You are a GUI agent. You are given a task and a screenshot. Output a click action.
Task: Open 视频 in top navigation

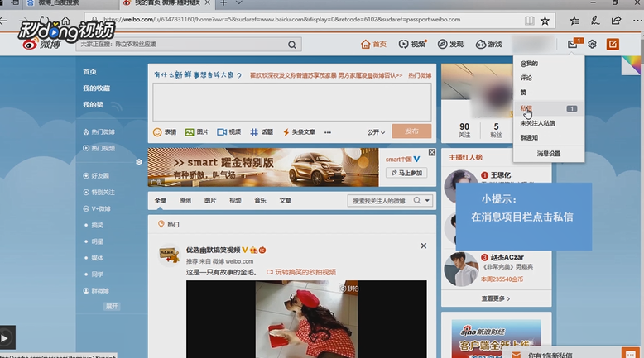(412, 45)
